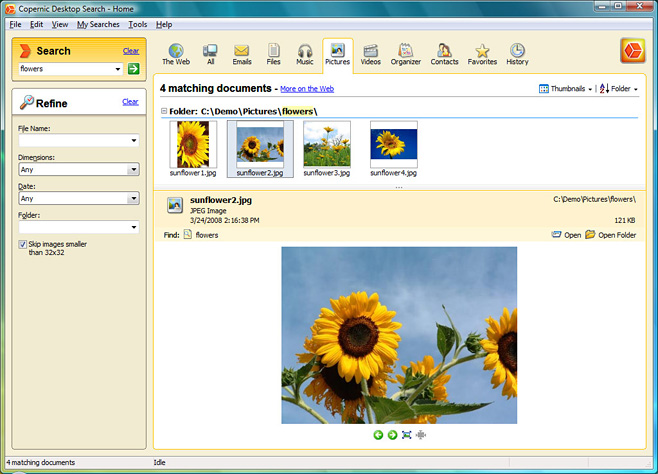658x474 pixels.
Task: Show Favorites star category
Action: click(482, 55)
